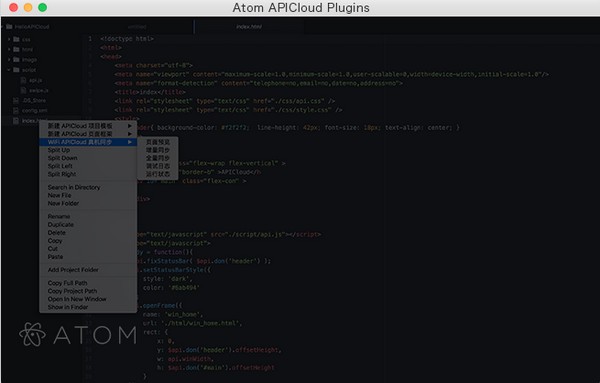This screenshot has width=600, height=383.
Task: Choose Cut from context menu
Action: click(x=88, y=249)
